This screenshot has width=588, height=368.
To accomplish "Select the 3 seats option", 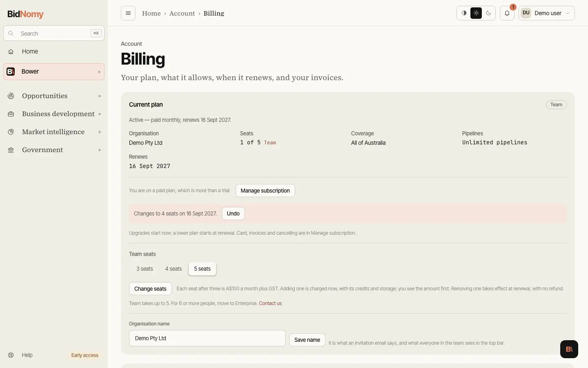I will pos(145,269).
